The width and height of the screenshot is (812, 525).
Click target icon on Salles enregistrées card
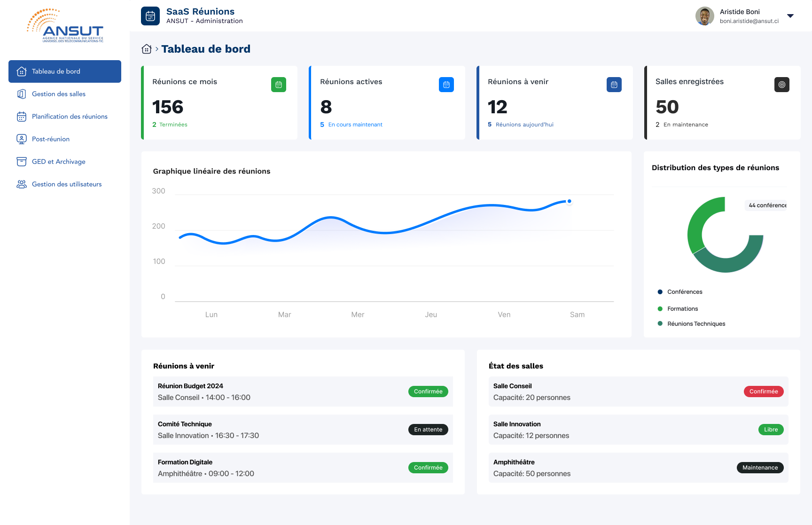click(x=782, y=85)
